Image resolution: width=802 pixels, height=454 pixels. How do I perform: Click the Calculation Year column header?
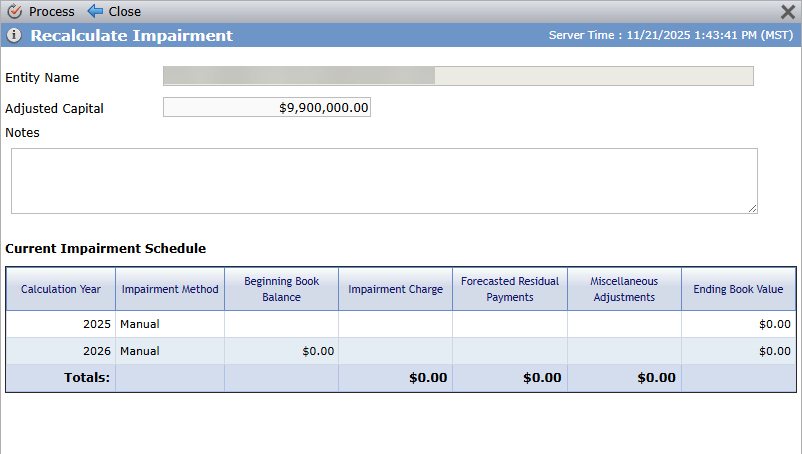61,289
